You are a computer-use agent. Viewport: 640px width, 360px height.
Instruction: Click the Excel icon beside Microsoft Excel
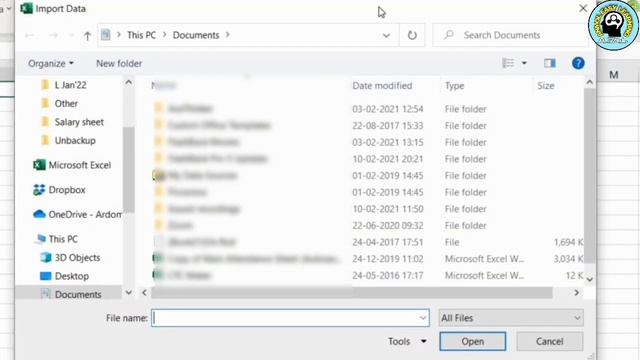(39, 165)
